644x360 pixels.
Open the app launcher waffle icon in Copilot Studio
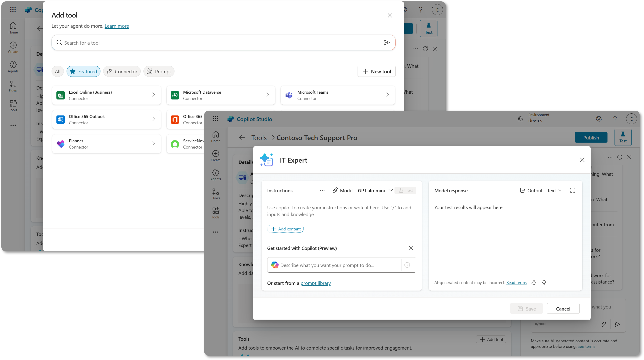[x=216, y=119]
